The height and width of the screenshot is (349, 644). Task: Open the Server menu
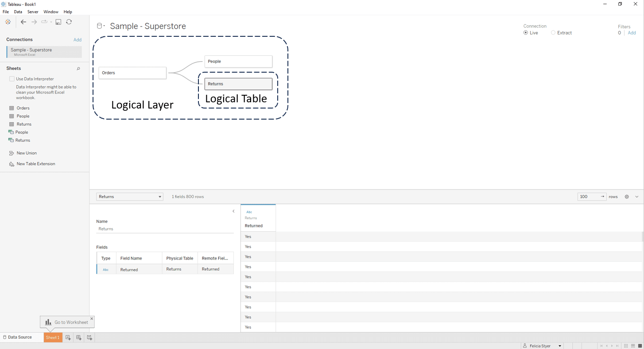coord(33,12)
